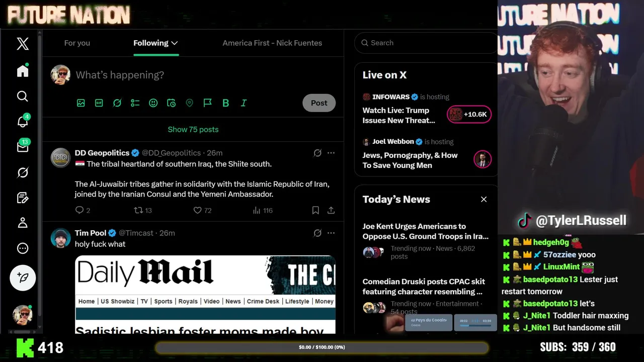Repost the DD Geopolitics post
The width and height of the screenshot is (644, 362).
coord(143,210)
